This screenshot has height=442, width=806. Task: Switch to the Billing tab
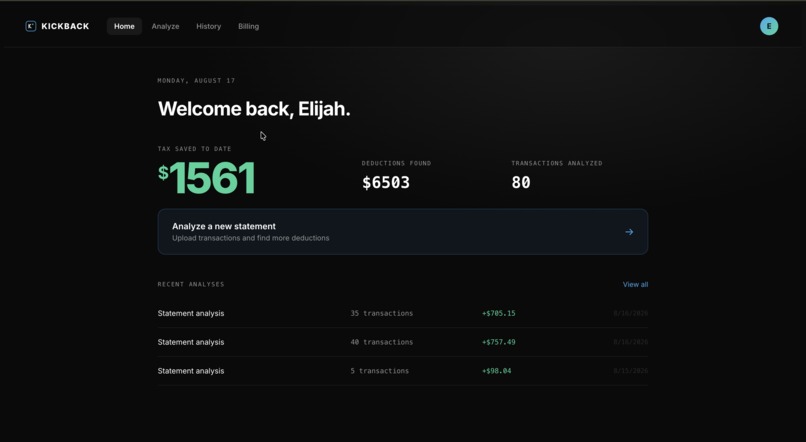(x=249, y=26)
